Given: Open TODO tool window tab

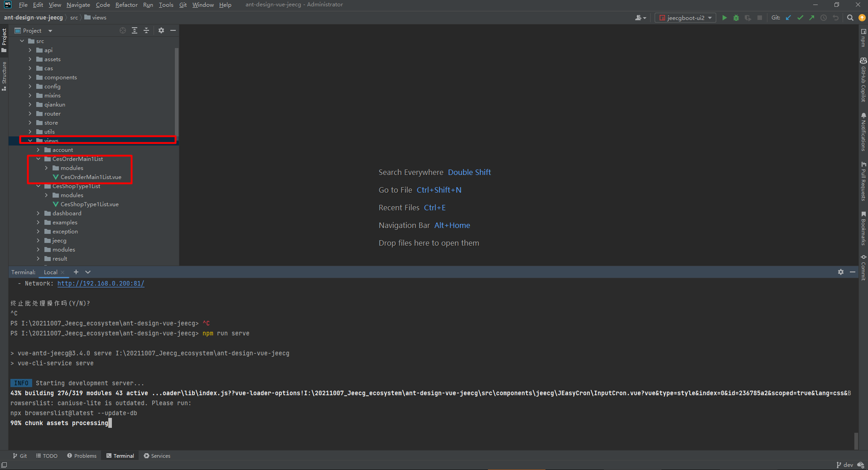Looking at the screenshot, I should 47,456.
